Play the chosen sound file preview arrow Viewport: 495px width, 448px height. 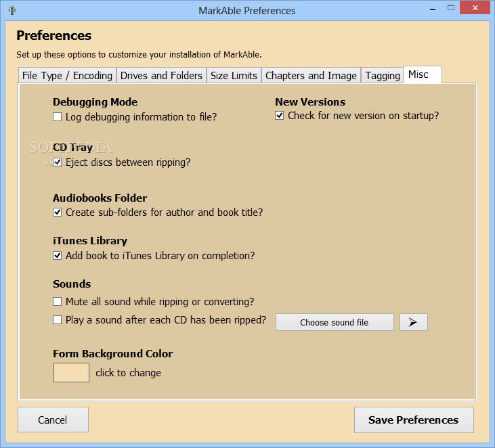413,322
